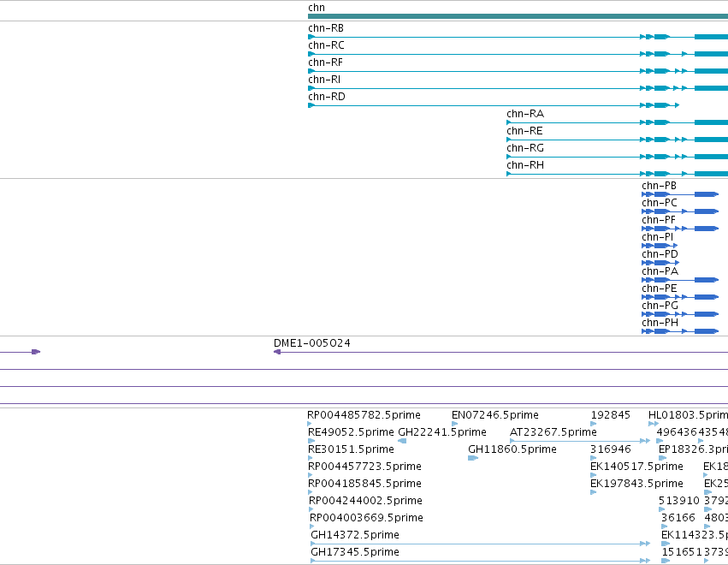Select EST EK197843.5prime
728x565 pixels.
pyautogui.click(x=636, y=484)
